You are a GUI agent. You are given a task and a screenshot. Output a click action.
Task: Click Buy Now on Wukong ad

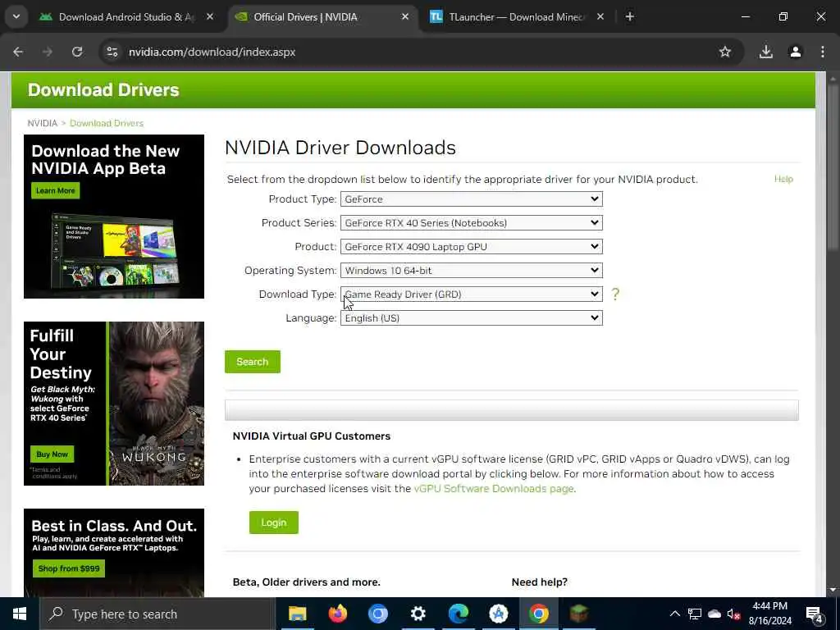pos(52,454)
